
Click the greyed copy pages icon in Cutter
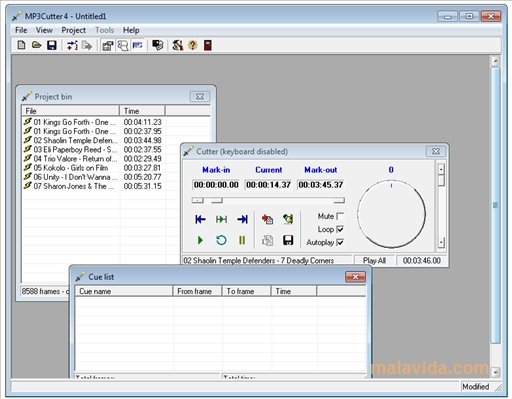267,240
